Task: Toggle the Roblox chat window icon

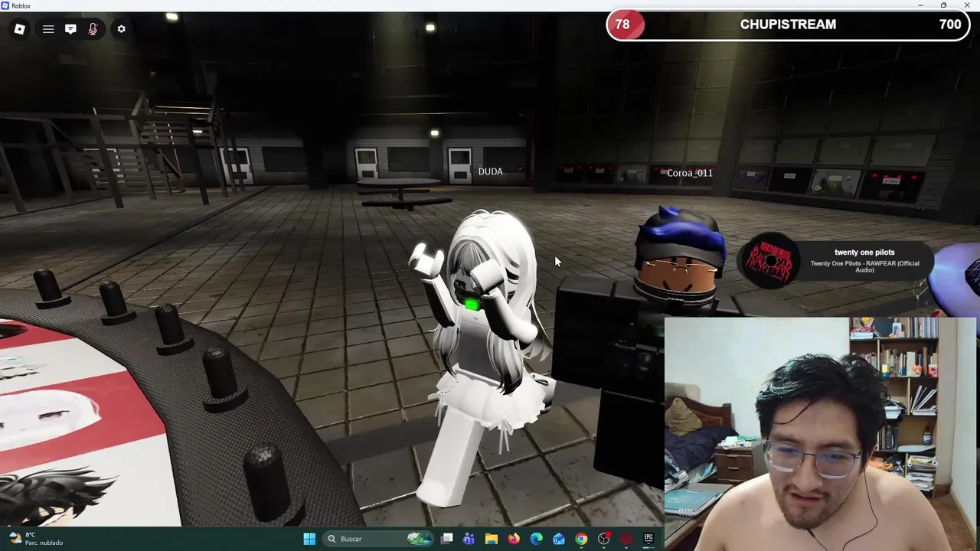Action: pyautogui.click(x=70, y=29)
